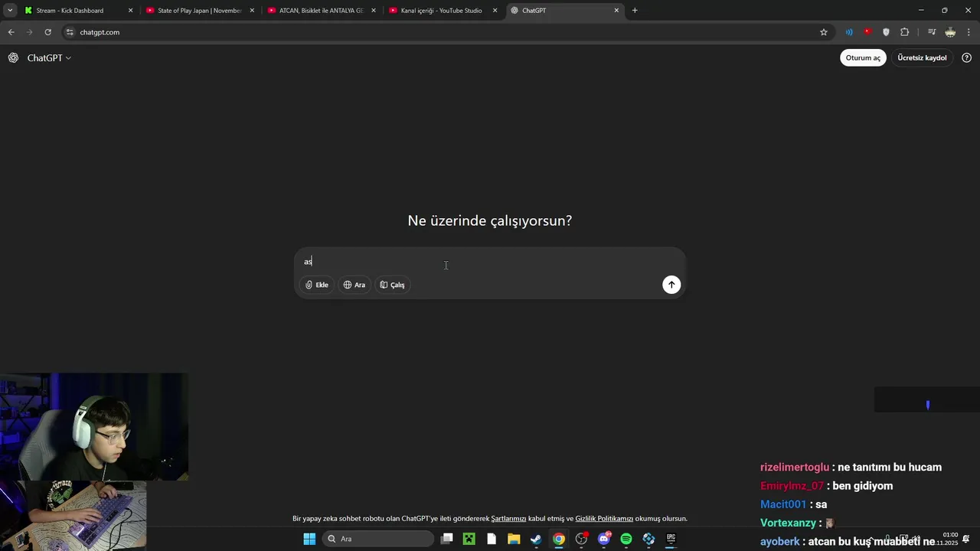Close the State of Play Japan tab

pyautogui.click(x=252, y=11)
